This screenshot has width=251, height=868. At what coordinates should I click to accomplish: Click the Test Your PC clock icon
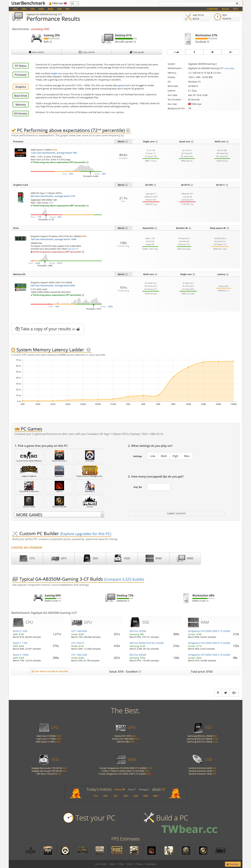(x=217, y=17)
